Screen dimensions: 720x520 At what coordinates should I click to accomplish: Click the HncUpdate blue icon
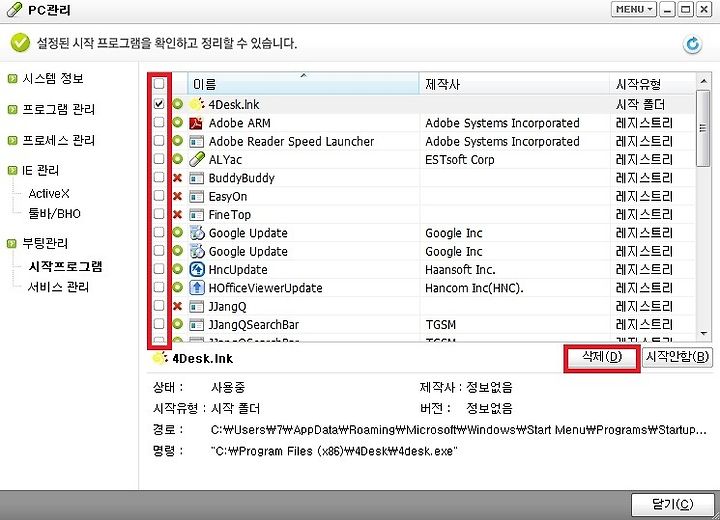coord(197,269)
